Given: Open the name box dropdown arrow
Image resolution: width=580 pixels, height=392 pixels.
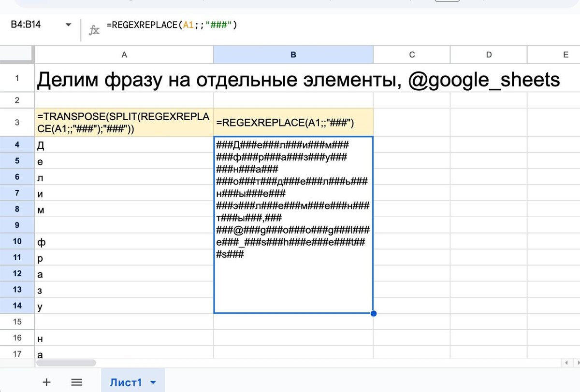Looking at the screenshot, I should click(x=68, y=25).
